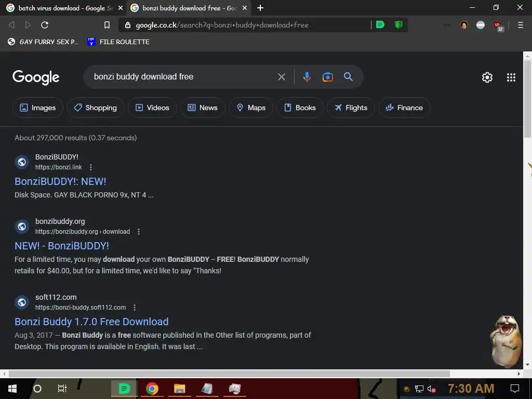
Task: Open the notification action center
Action: pyautogui.click(x=515, y=389)
